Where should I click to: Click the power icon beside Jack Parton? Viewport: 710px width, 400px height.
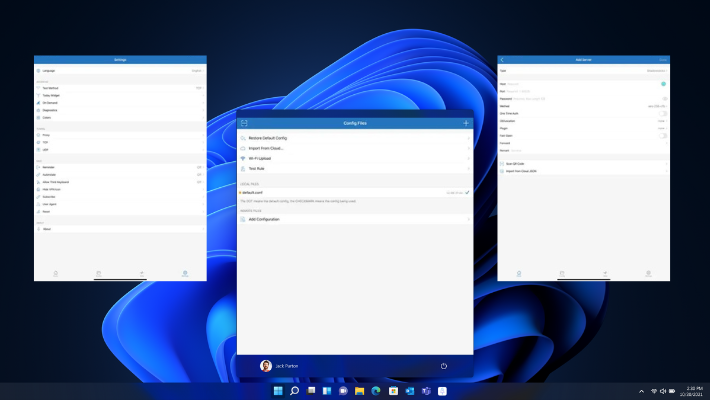pyautogui.click(x=444, y=366)
